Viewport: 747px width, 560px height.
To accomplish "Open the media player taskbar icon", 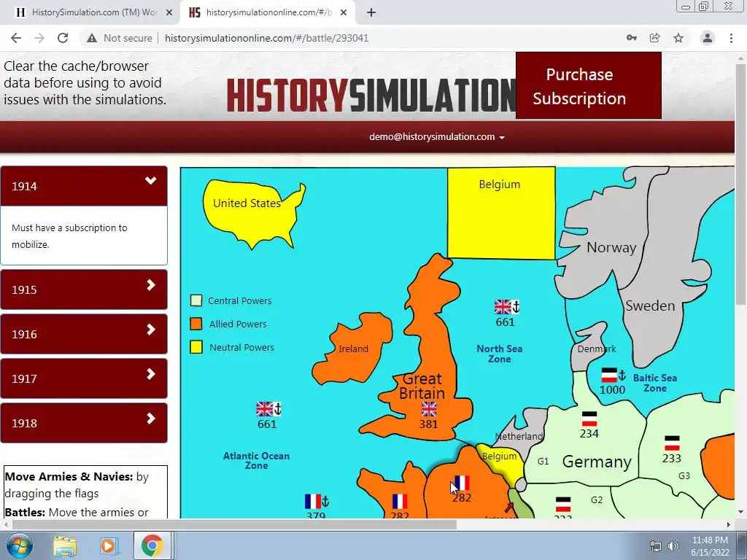I will pos(108,545).
